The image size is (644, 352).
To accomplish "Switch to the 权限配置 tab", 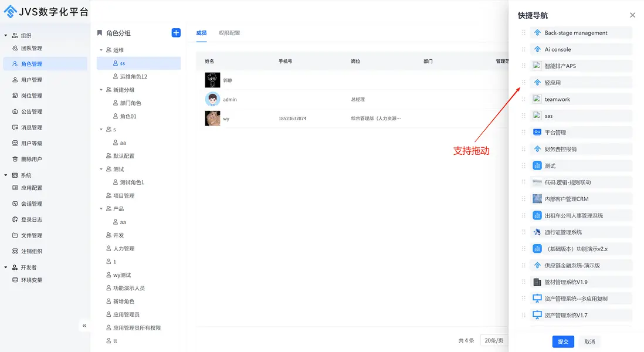I will click(x=229, y=33).
